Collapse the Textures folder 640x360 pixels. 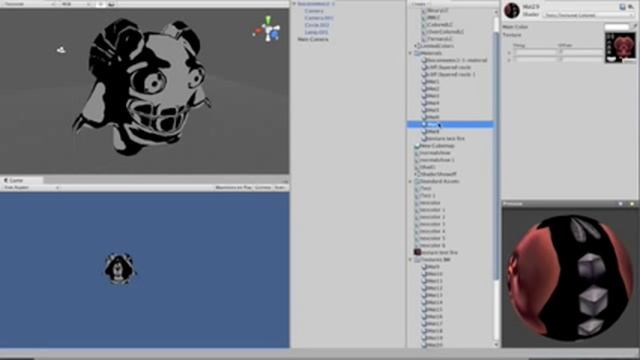[x=411, y=260]
